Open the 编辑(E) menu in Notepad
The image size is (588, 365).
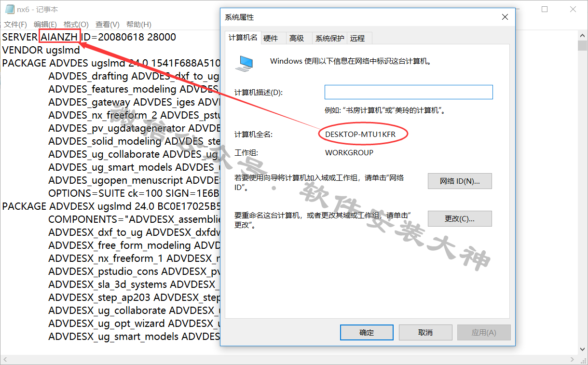pyautogui.click(x=45, y=24)
